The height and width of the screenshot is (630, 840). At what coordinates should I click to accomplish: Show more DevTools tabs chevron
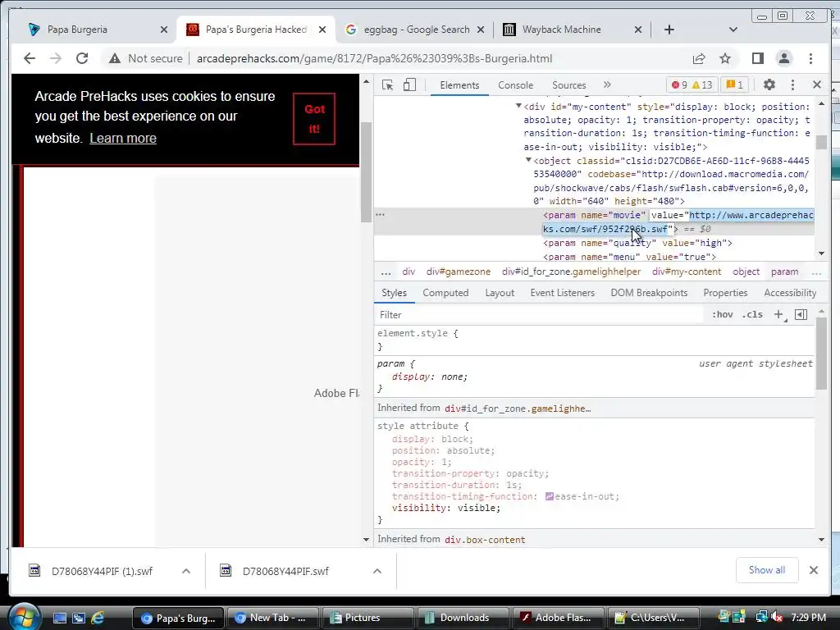point(607,84)
